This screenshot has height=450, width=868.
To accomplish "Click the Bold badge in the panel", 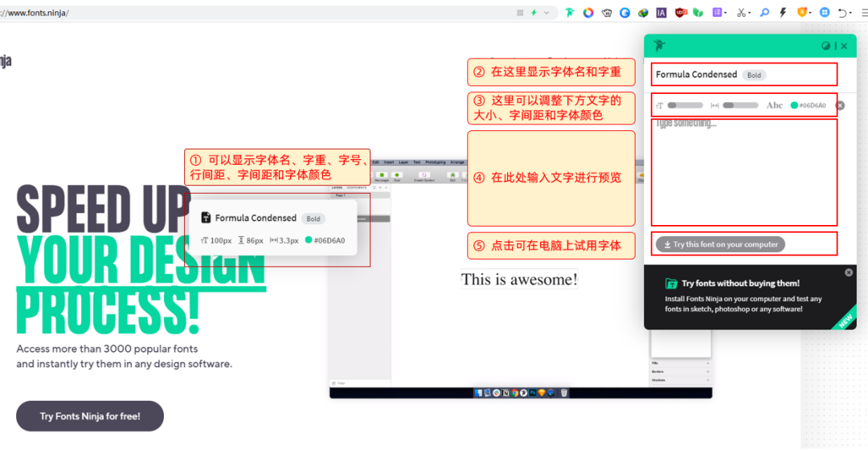I will coord(754,76).
